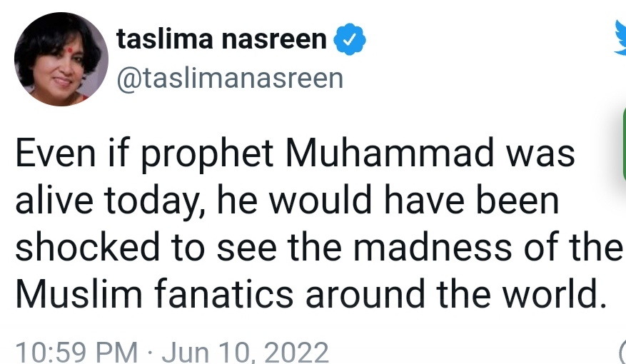
Task: Click the blue verified badge
Action: click(350, 39)
